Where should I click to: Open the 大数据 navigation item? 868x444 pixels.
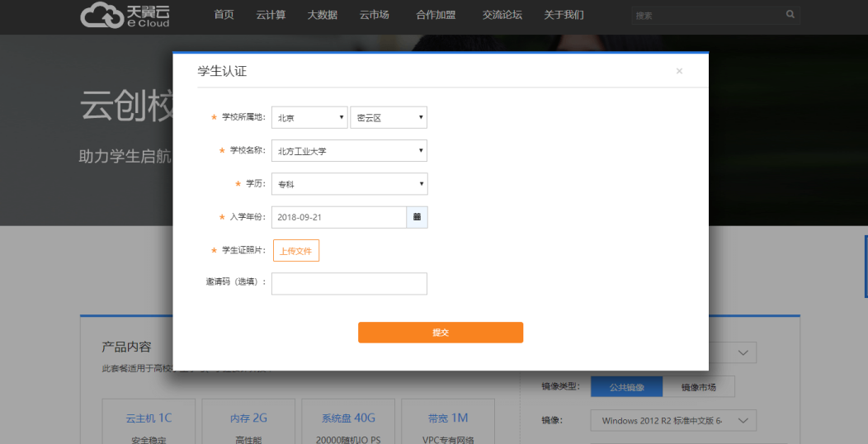[x=322, y=15]
